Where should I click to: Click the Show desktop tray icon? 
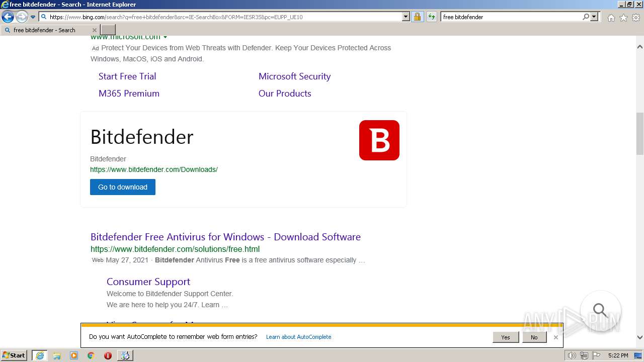(638, 355)
